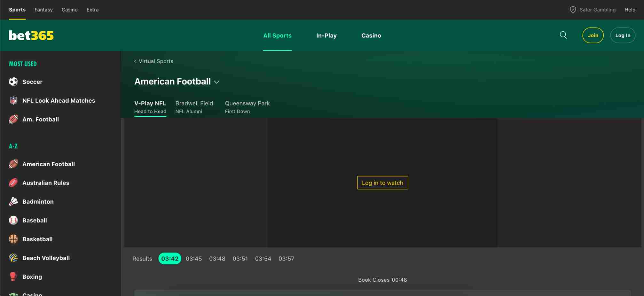Select the 03:54 event time
Viewport: 644px width, 296px height.
(x=263, y=259)
